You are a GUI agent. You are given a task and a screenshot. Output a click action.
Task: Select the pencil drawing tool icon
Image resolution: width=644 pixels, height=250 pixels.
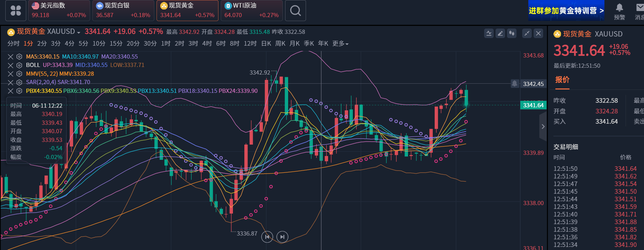pos(500,33)
